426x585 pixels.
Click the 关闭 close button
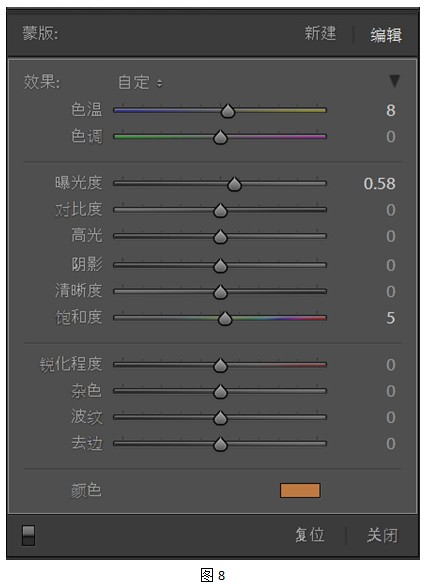coord(382,535)
